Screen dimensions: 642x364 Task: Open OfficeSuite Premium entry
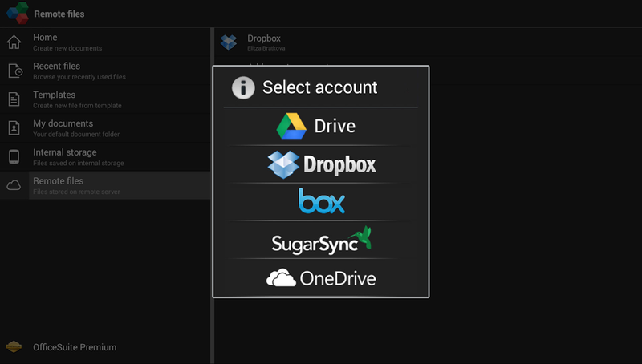pyautogui.click(x=105, y=347)
